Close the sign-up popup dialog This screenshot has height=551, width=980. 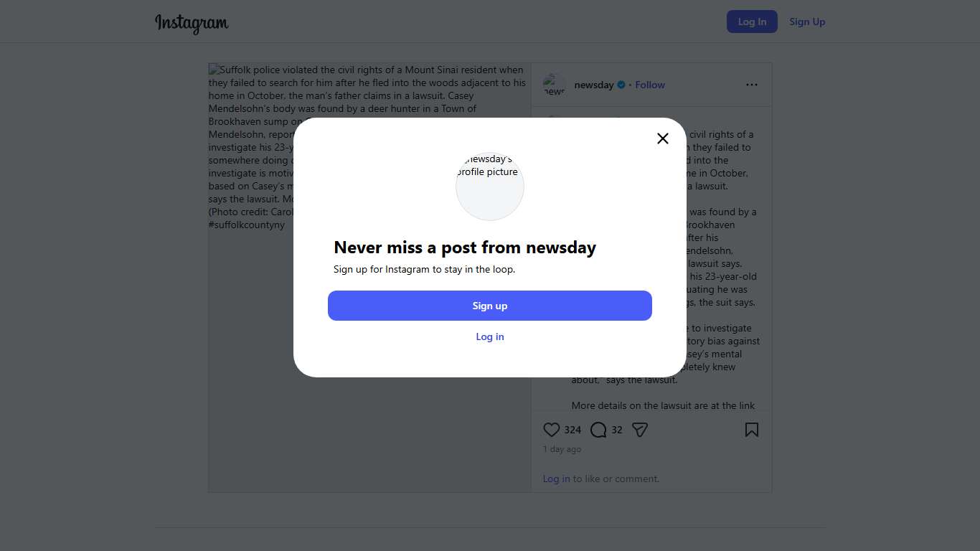[x=663, y=138]
